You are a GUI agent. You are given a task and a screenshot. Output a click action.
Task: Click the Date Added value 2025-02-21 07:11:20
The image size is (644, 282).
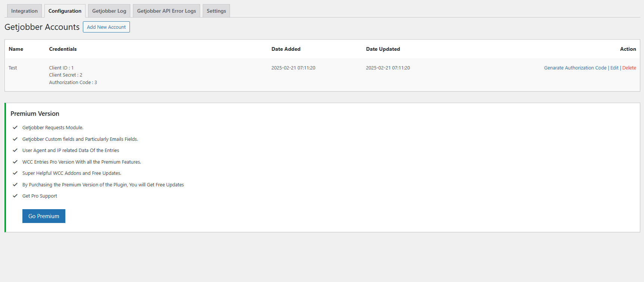(293, 68)
